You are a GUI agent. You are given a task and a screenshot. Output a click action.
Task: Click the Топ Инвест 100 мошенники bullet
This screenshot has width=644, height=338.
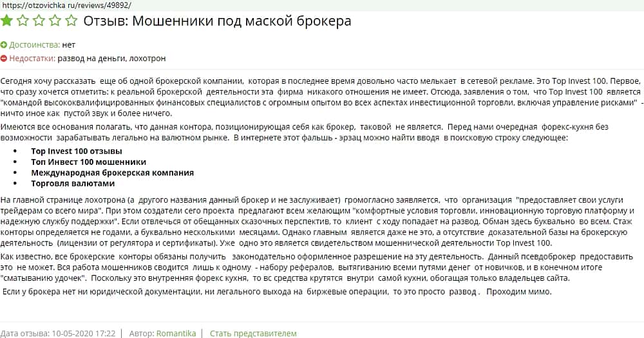point(88,162)
